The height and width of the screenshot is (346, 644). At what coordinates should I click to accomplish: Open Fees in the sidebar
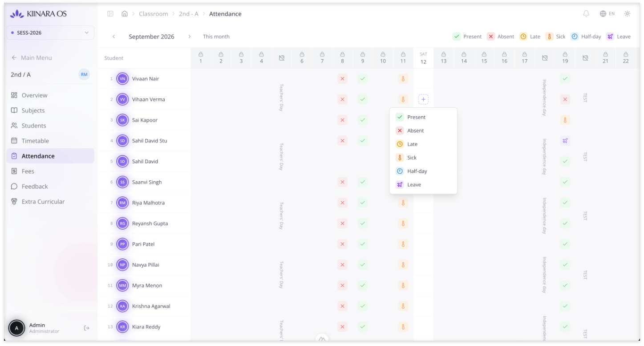click(x=50, y=171)
